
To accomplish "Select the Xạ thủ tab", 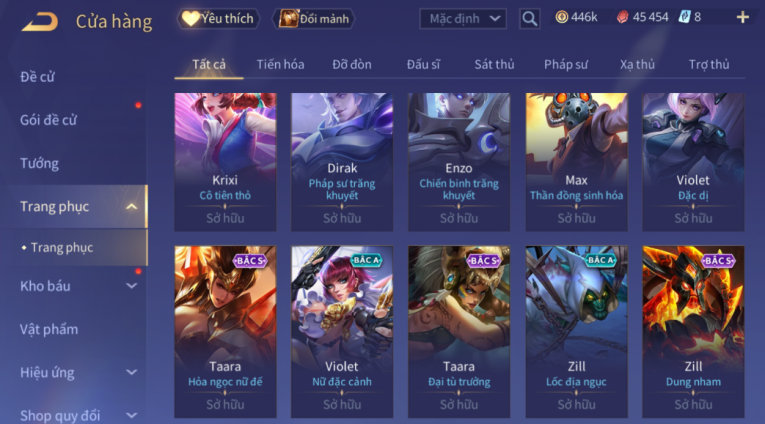I will pyautogui.click(x=637, y=64).
